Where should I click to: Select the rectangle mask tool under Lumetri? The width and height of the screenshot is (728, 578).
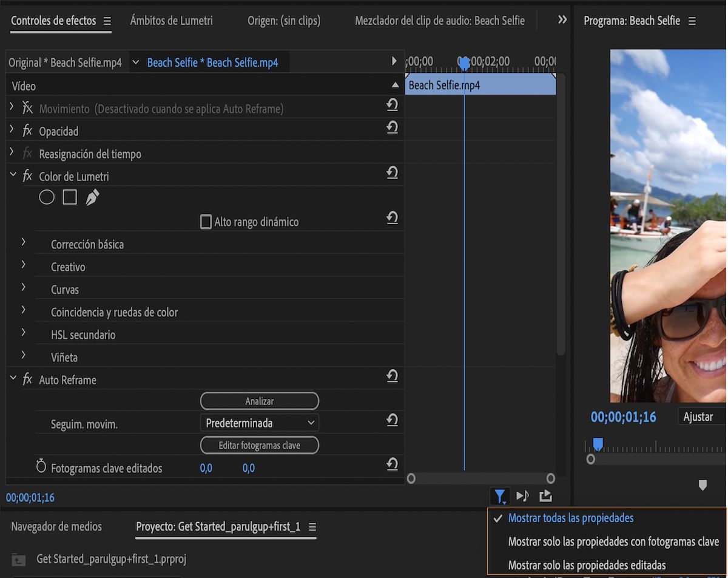(x=70, y=197)
